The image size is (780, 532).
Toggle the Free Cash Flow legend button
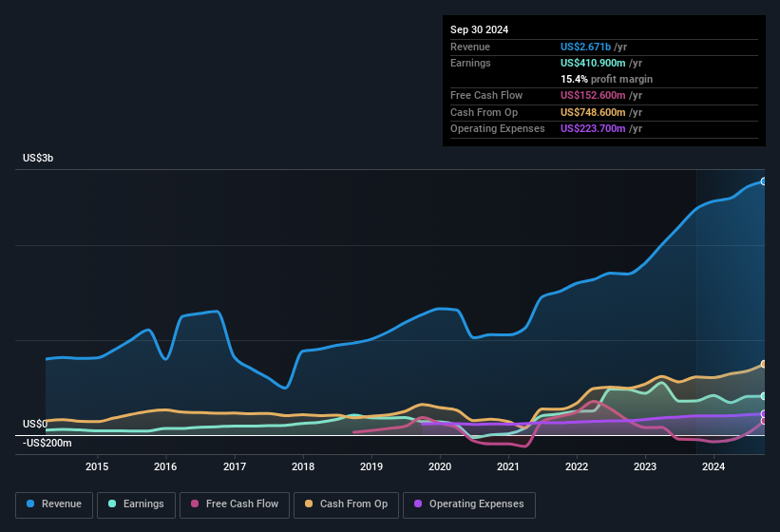[x=235, y=505]
